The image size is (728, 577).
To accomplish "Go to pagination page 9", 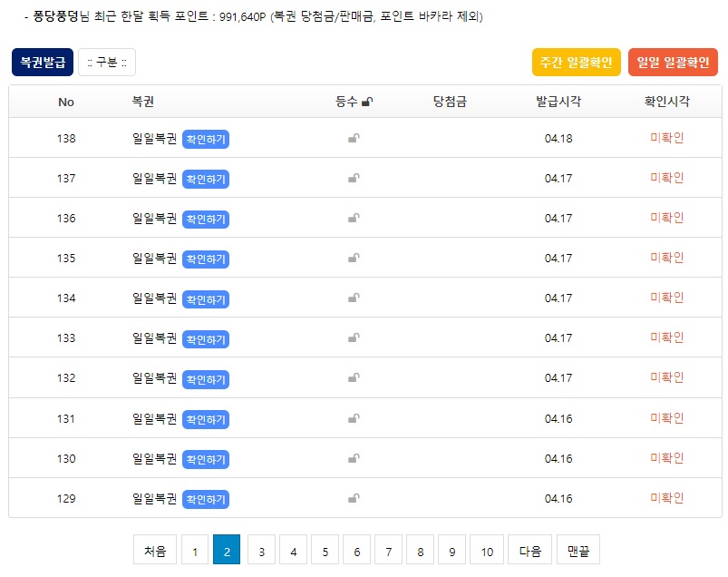I will (451, 550).
